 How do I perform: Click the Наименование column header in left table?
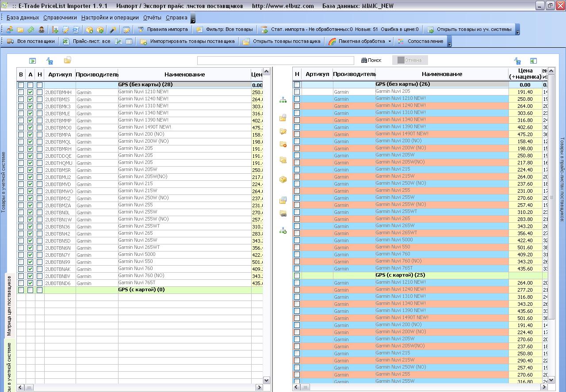(x=184, y=74)
